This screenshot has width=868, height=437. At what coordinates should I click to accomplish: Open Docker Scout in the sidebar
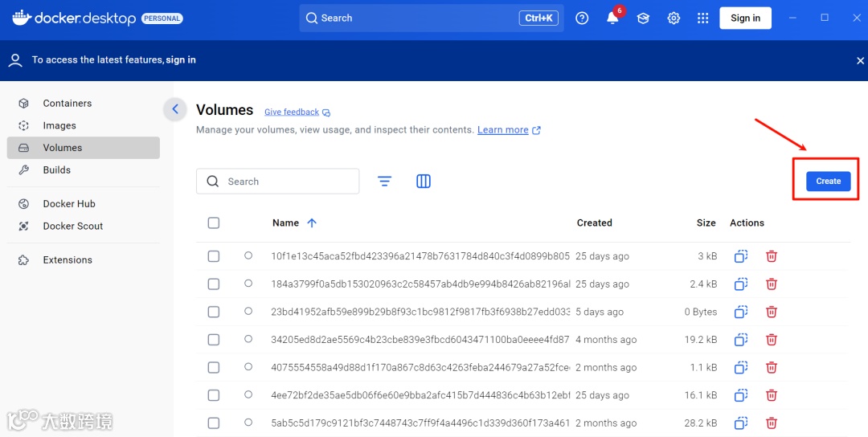83,226
